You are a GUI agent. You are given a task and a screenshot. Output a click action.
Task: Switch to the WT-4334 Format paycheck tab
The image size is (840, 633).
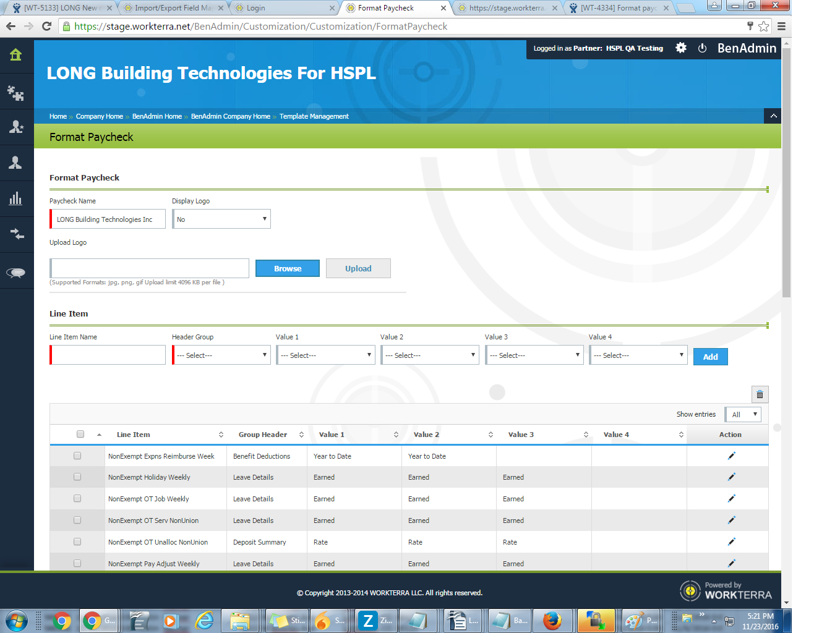click(x=619, y=8)
